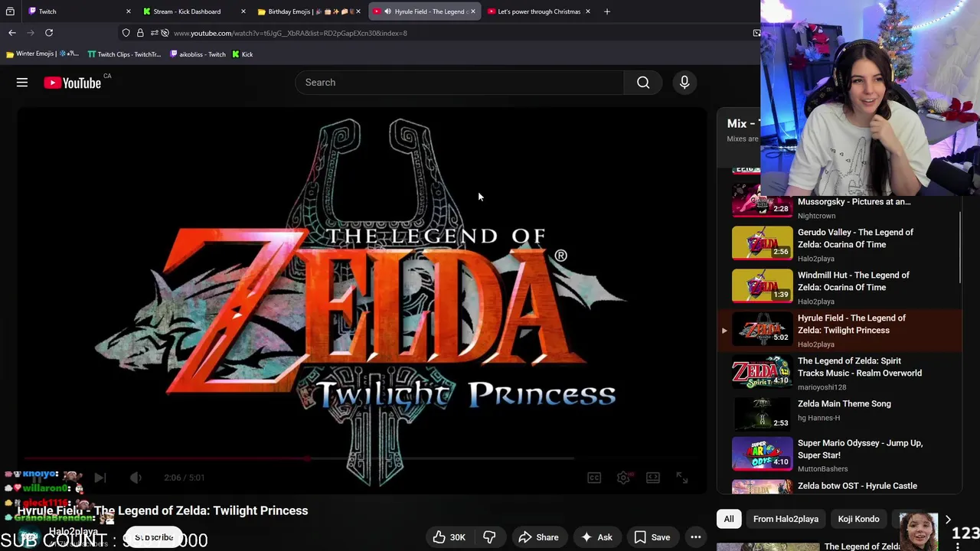This screenshot has height=551, width=980.
Task: Select the Koji Kondo filter chip
Action: [x=858, y=519]
